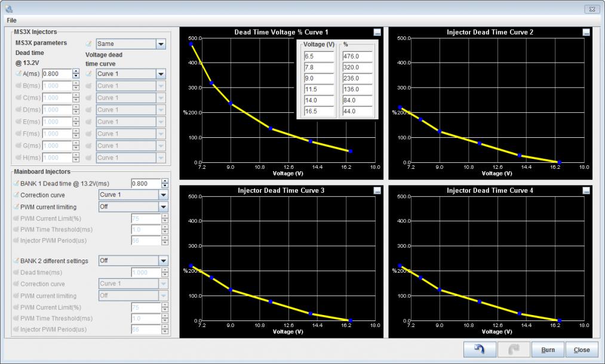
Task: Click the 6.5 voltage cell in table
Action: (318, 56)
